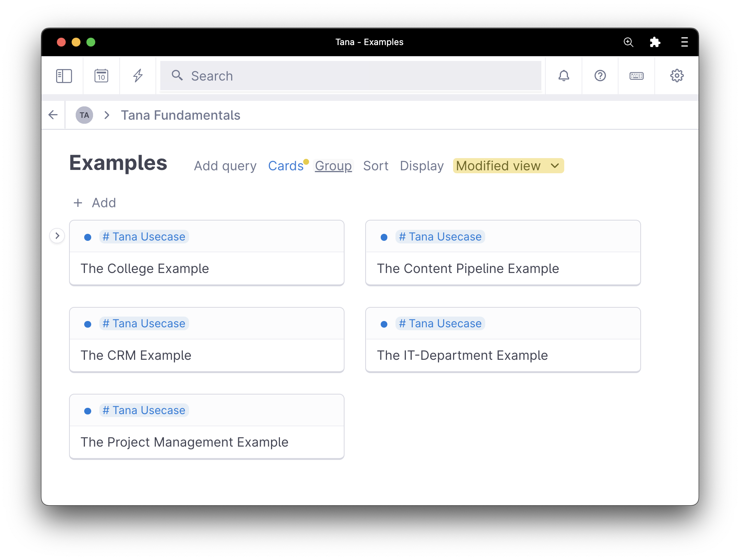Click the bullet on Content Pipeline card

pyautogui.click(x=384, y=237)
